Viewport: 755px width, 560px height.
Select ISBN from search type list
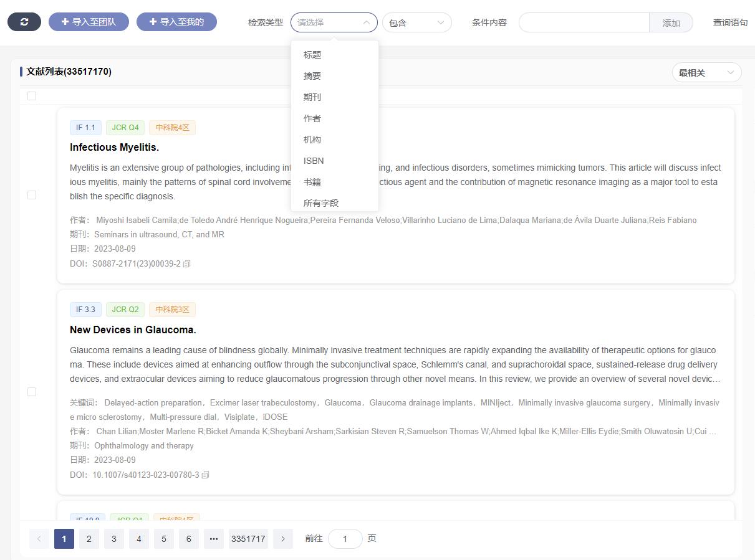click(x=314, y=161)
